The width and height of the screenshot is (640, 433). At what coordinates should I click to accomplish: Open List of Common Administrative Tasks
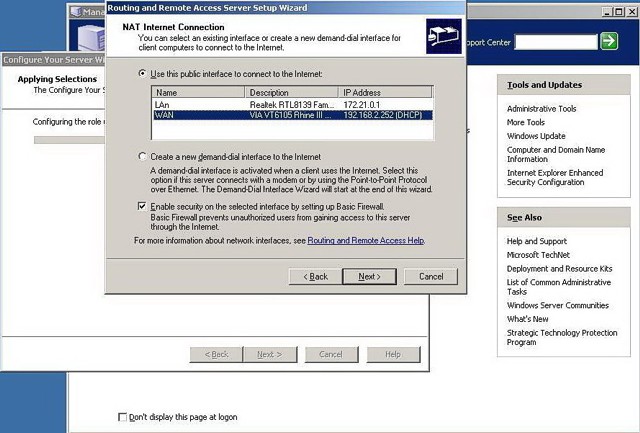pyautogui.click(x=559, y=286)
